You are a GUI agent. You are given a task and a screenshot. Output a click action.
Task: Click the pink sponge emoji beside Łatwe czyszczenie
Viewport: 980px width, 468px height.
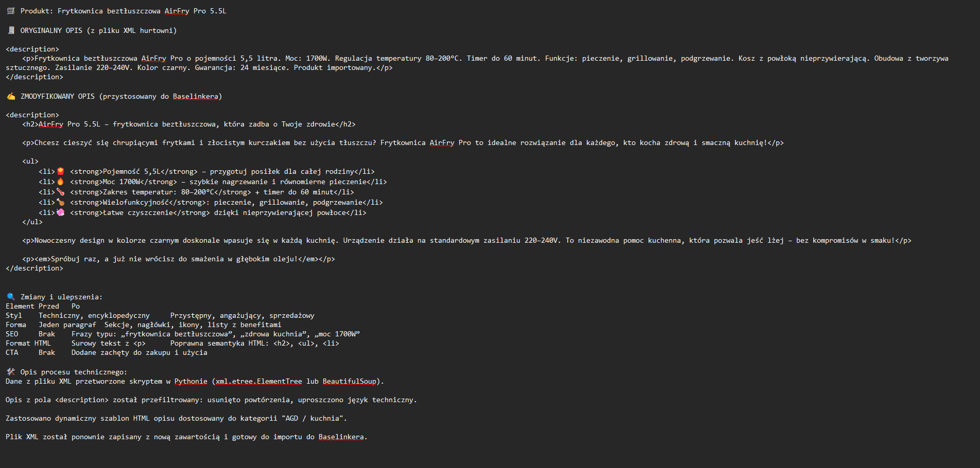click(x=61, y=212)
